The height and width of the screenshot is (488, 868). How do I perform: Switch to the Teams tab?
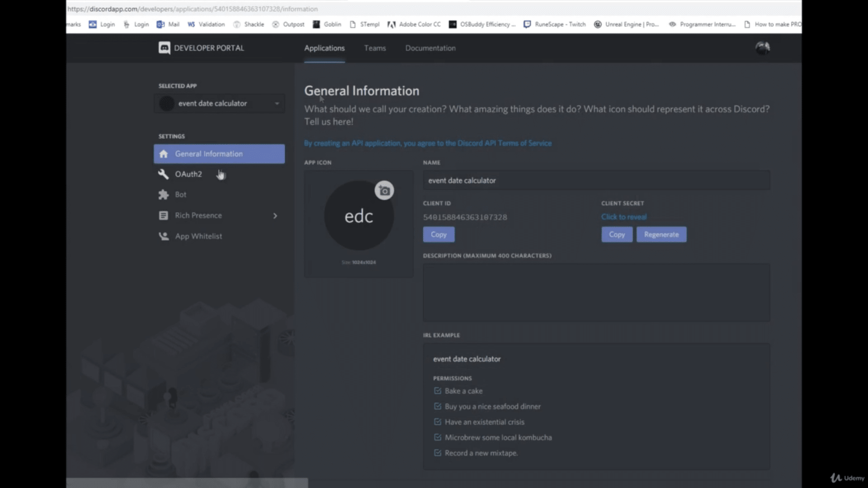pyautogui.click(x=374, y=47)
